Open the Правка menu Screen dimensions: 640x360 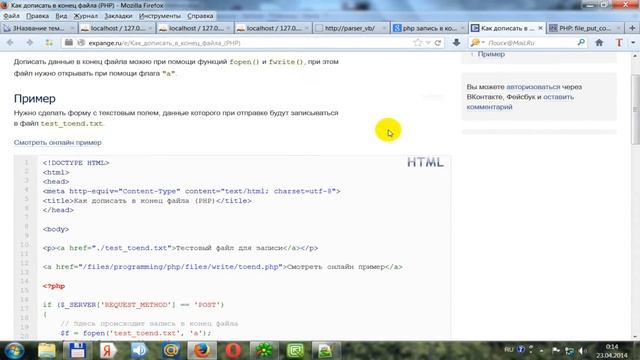[37, 16]
